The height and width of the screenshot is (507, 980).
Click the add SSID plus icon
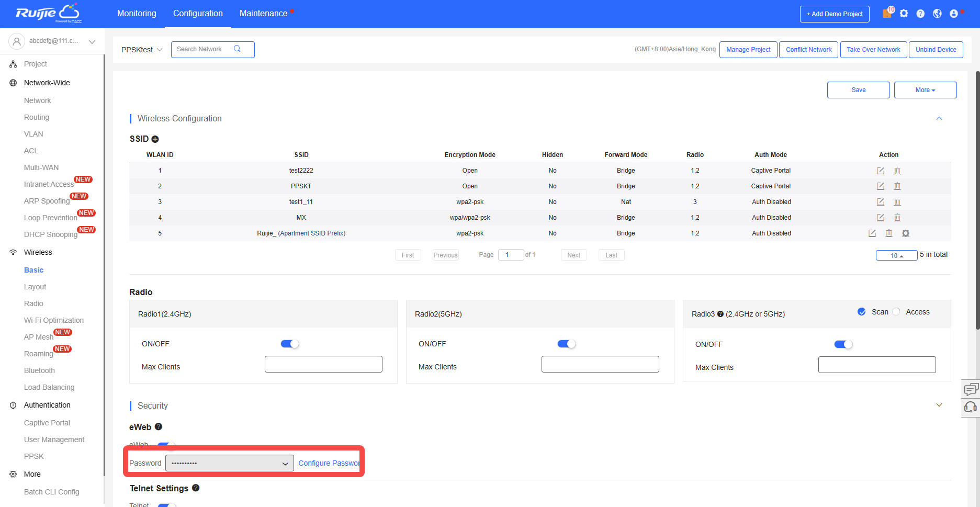(x=155, y=139)
